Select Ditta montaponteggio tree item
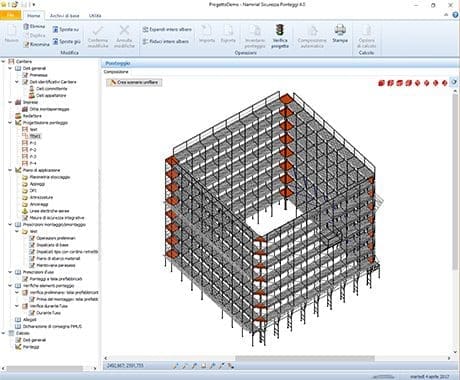460x380 pixels. point(49,109)
